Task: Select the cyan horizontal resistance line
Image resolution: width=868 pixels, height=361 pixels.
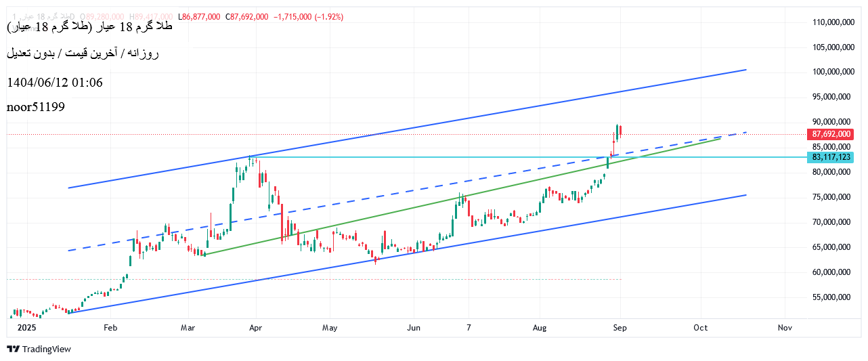Action: click(x=711, y=157)
